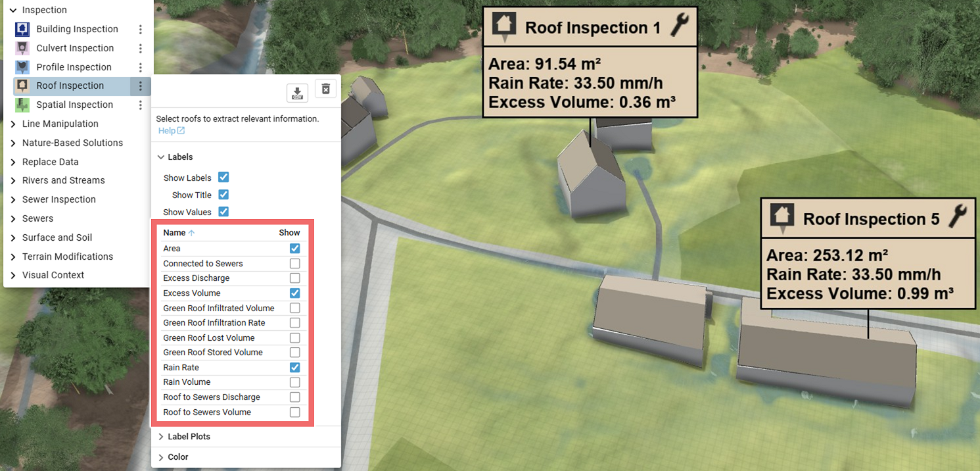Click the download results icon
The image size is (980, 471).
[297, 93]
